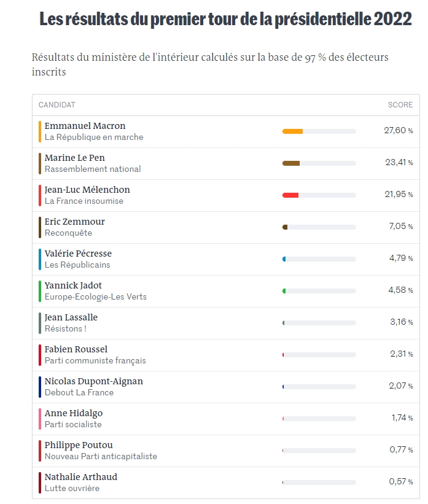Select the SCORE column header
Viewport: 428px width, 504px height.
point(400,105)
